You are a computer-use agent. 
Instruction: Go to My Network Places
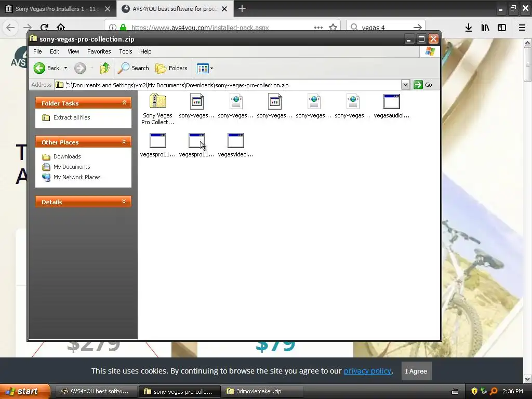pyautogui.click(x=77, y=177)
